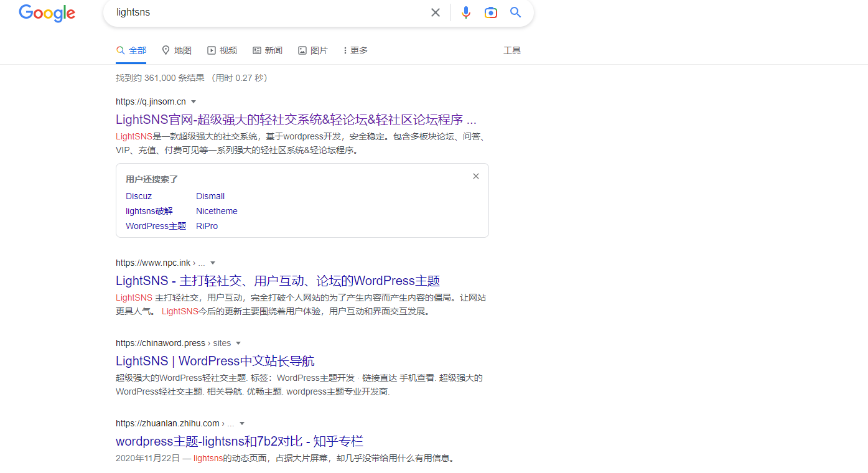The image size is (868, 473).
Task: Click the RiPro related search
Action: (207, 226)
